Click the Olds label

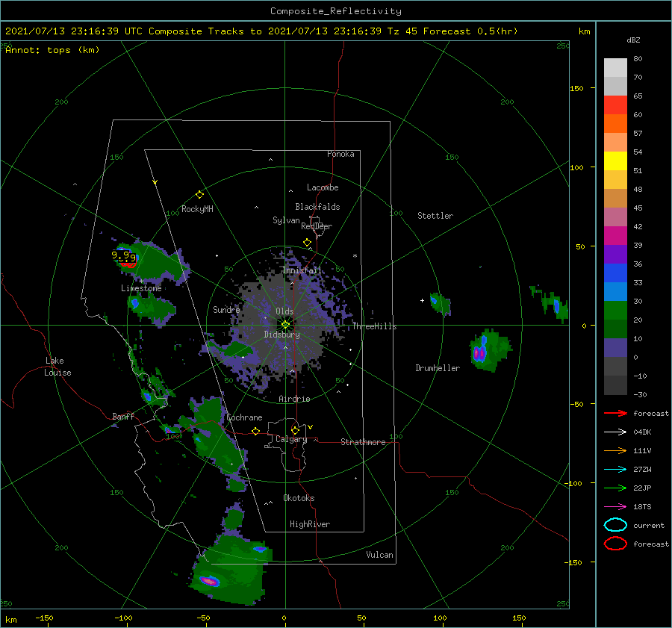click(284, 311)
